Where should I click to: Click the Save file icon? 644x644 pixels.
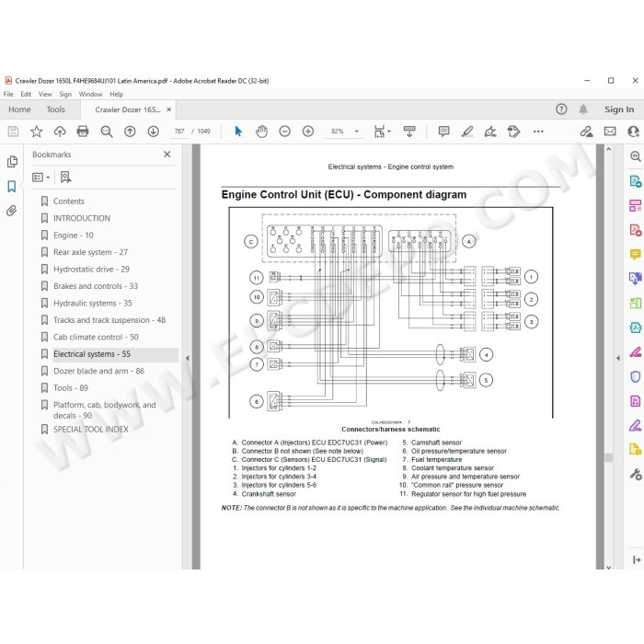pyautogui.click(x=13, y=132)
